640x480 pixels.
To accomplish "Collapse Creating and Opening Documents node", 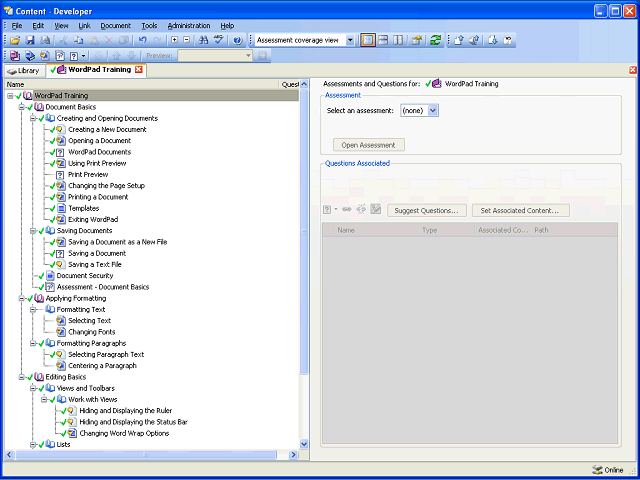I will pos(33,118).
